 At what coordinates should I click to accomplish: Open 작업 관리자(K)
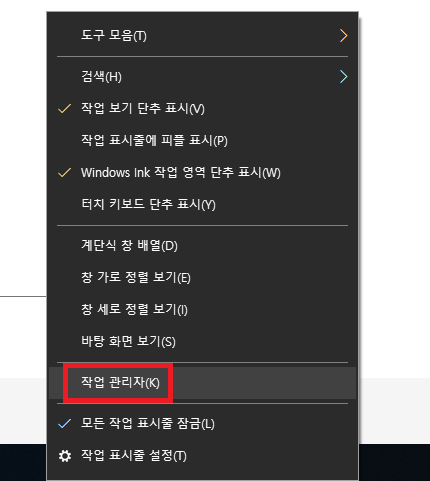(202, 383)
